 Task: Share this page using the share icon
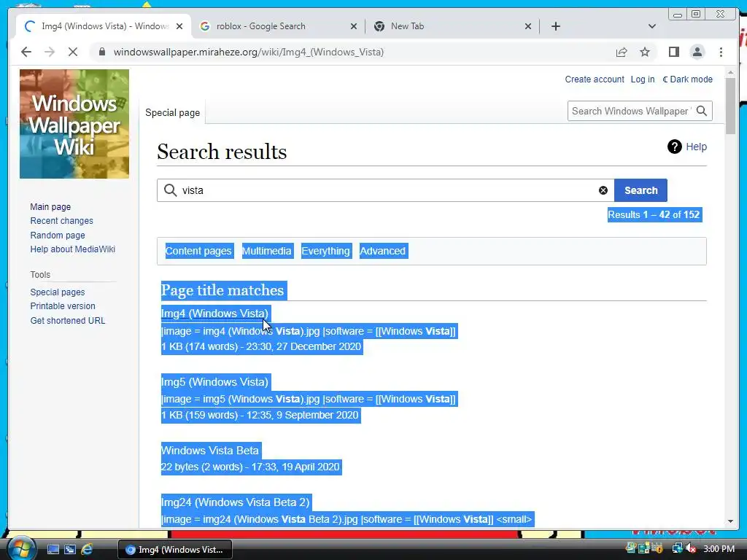622,52
